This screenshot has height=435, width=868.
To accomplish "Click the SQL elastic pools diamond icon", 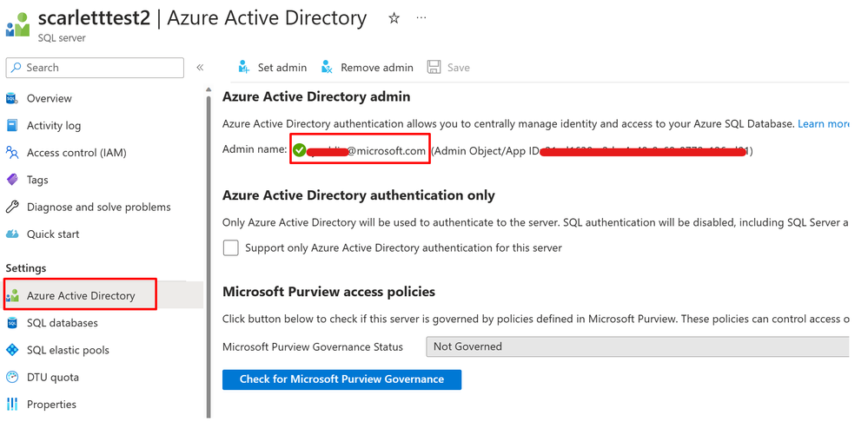I will point(11,350).
